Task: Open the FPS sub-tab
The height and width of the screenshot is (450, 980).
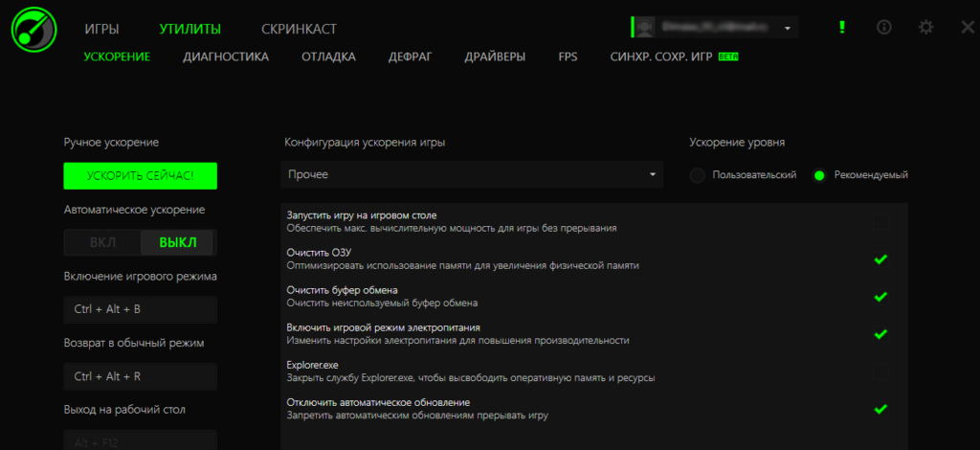Action: (568, 56)
